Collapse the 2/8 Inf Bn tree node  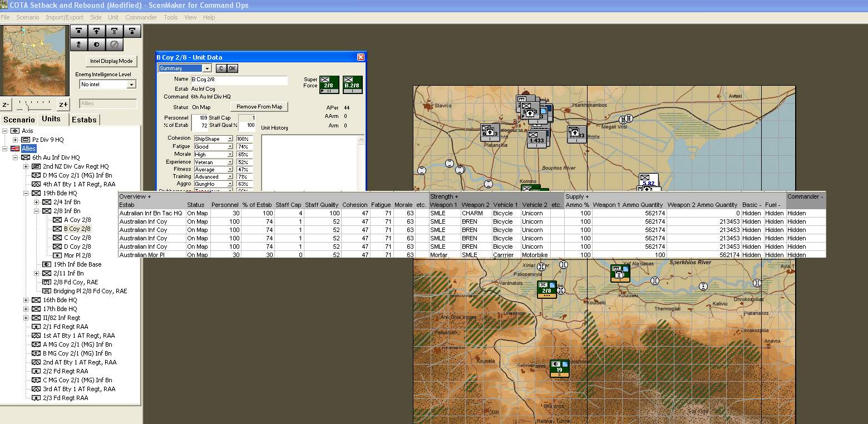pos(37,211)
